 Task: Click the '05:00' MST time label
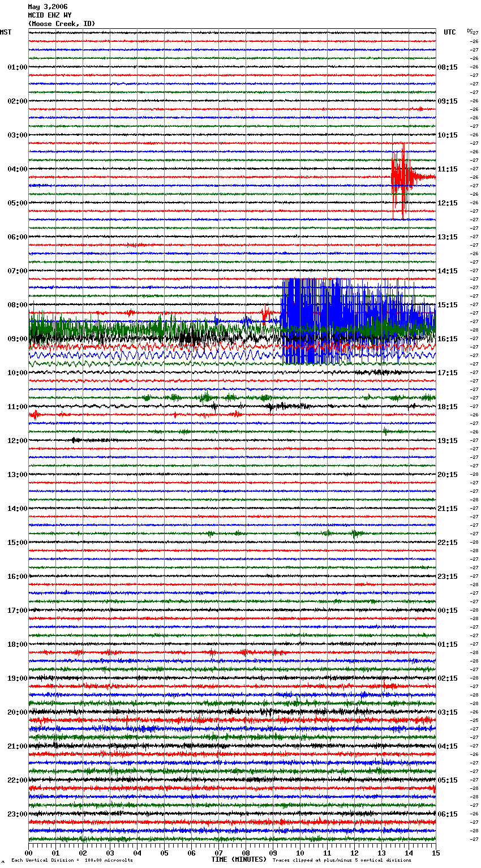[18, 203]
